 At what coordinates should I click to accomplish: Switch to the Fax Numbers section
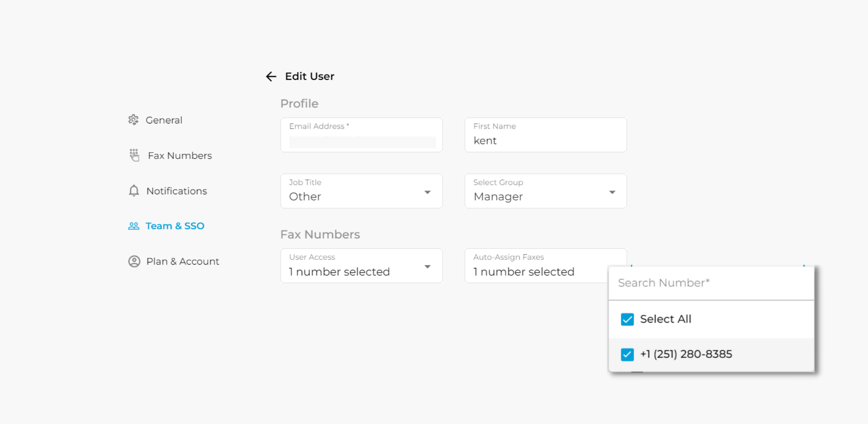(x=180, y=156)
